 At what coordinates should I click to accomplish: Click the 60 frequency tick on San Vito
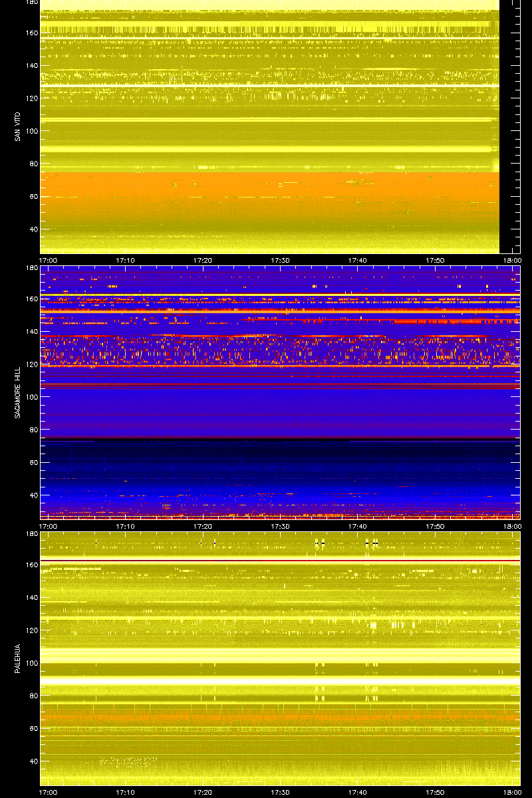coord(33,196)
